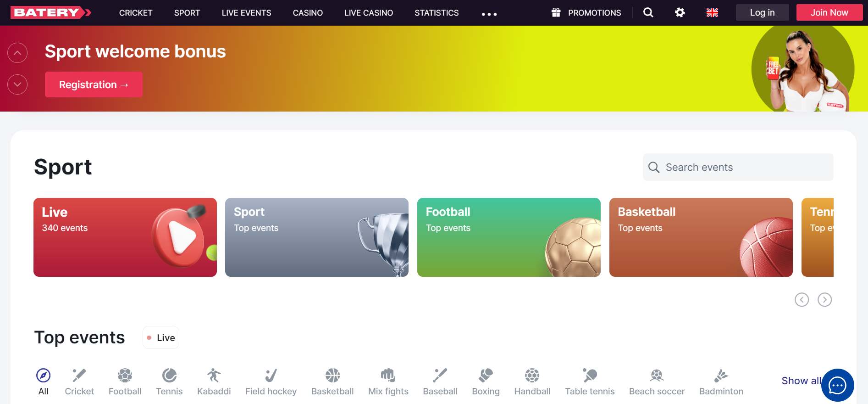Click the Batery logo
The width and height of the screenshot is (868, 404).
click(x=51, y=12)
